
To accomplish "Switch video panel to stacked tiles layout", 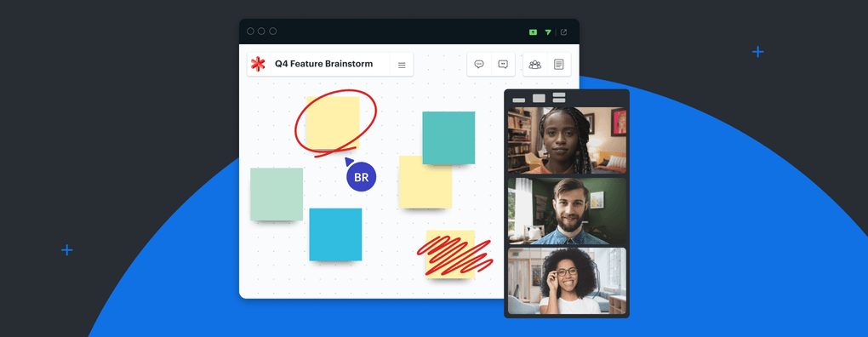I will point(559,98).
